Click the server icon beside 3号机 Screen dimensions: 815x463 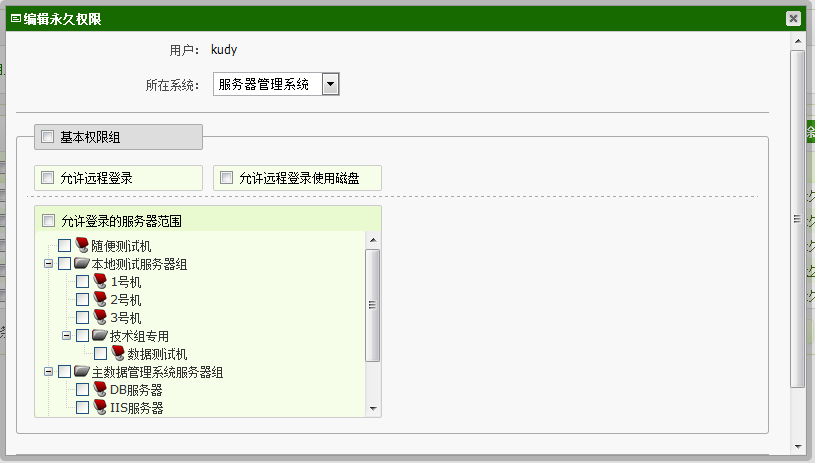pos(100,317)
